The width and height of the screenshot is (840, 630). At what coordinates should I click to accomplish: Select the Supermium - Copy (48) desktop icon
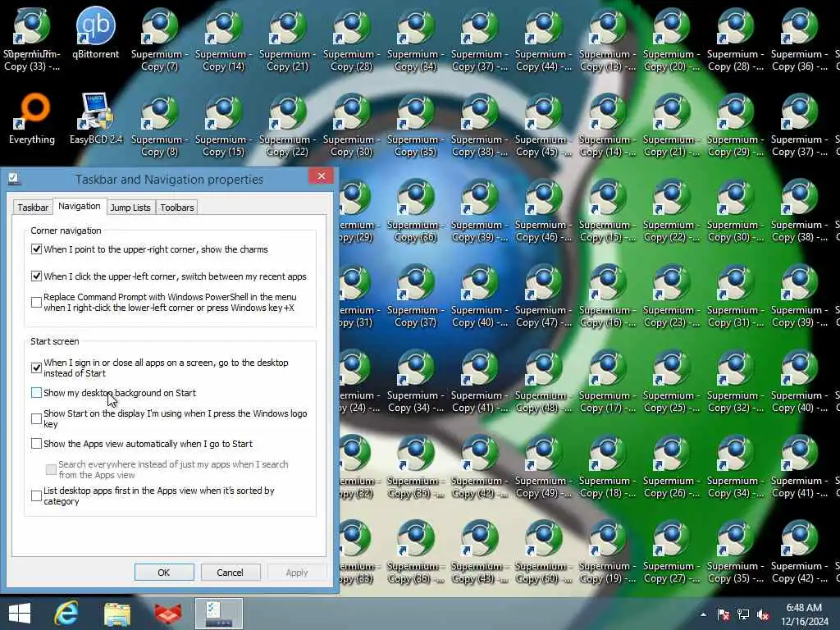[x=543, y=381]
